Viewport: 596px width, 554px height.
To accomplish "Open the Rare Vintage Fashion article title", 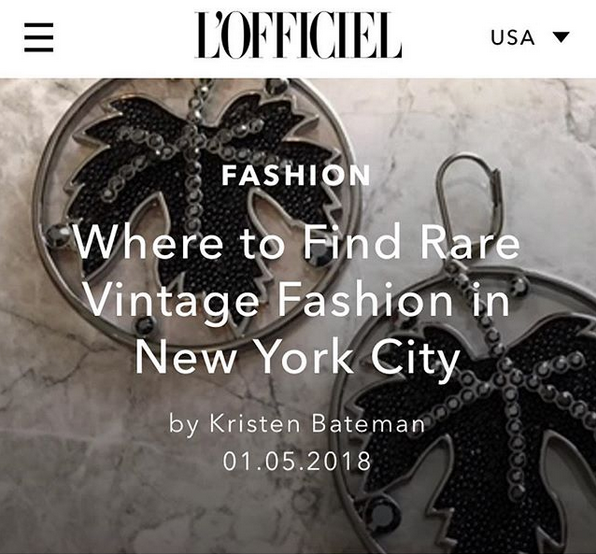I will pyautogui.click(x=297, y=299).
